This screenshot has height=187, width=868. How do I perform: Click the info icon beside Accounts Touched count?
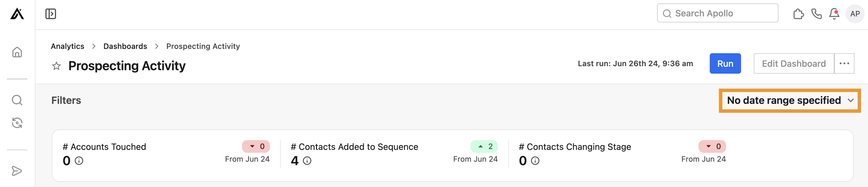[x=79, y=161]
